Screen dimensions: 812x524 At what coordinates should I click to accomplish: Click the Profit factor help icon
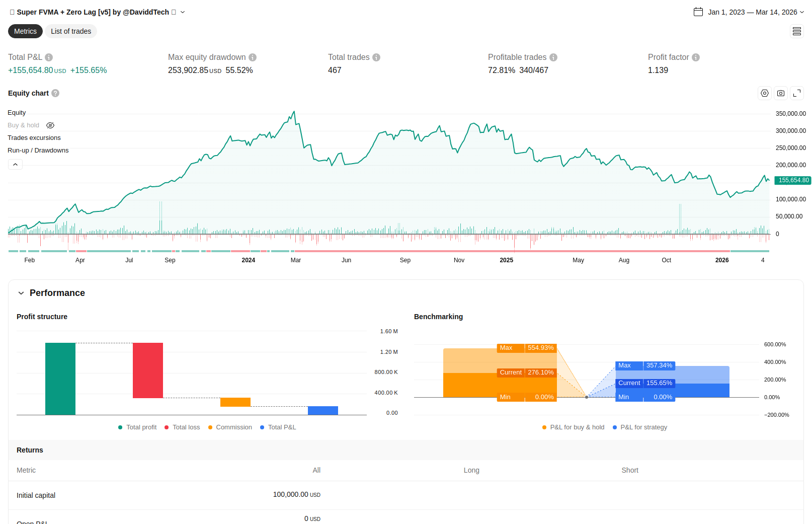click(696, 57)
